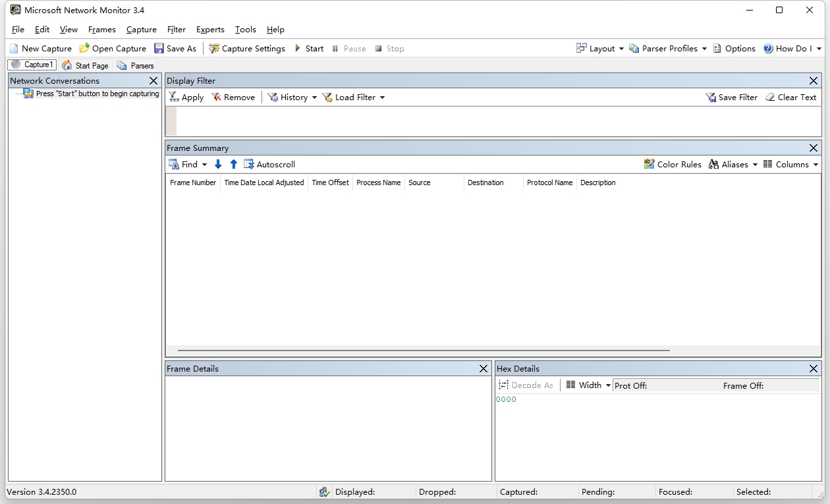Start a New Capture from the toolbar
The height and width of the screenshot is (504, 830).
(x=41, y=48)
